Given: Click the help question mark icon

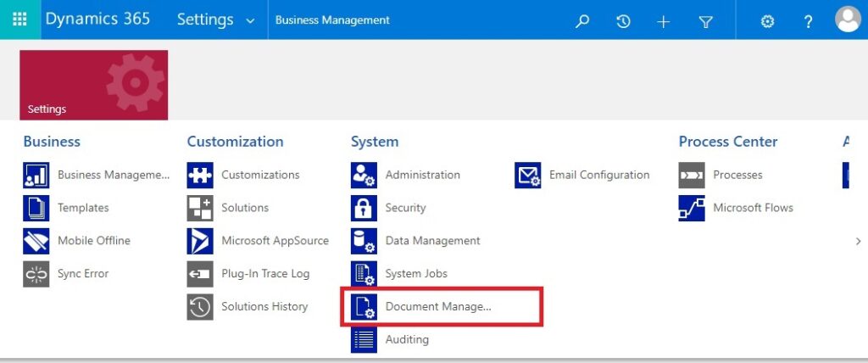Looking at the screenshot, I should [x=808, y=21].
